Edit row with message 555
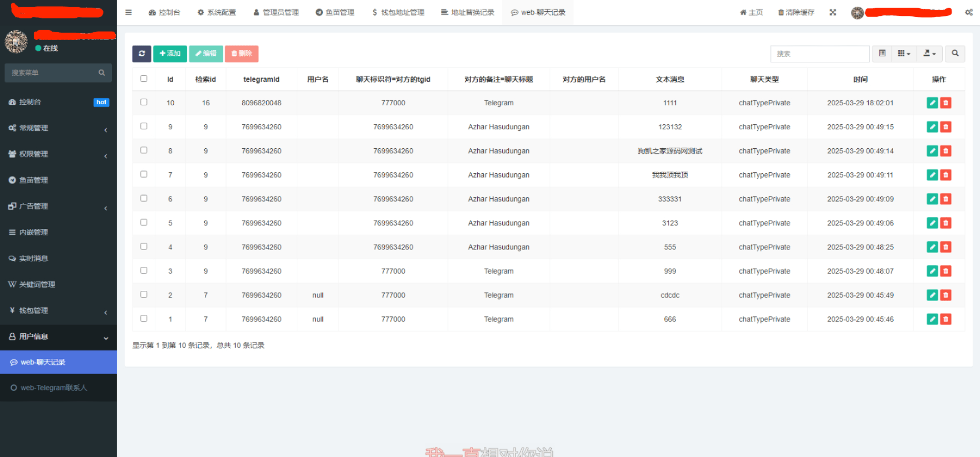 pos(932,247)
